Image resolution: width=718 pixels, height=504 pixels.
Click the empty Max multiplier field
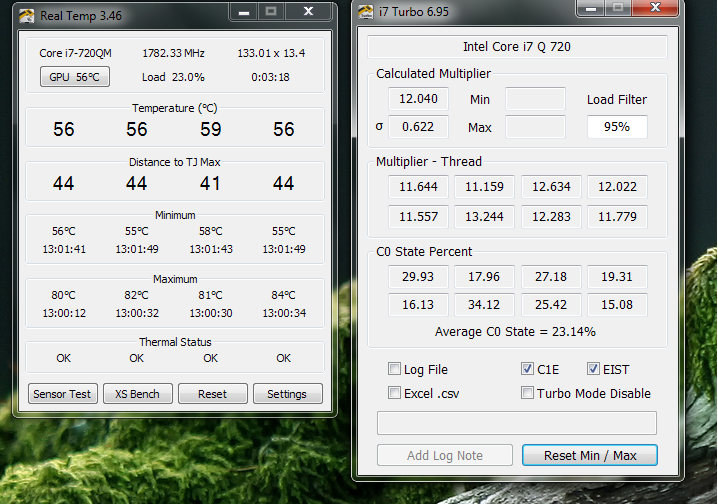[x=535, y=127]
